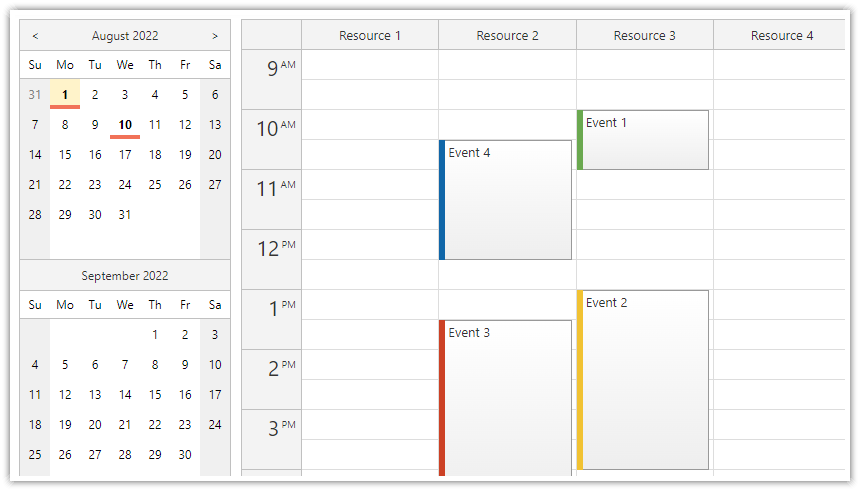Click August 6 Saturday cell
Viewport: 860px width, 491px height.
[215, 94]
